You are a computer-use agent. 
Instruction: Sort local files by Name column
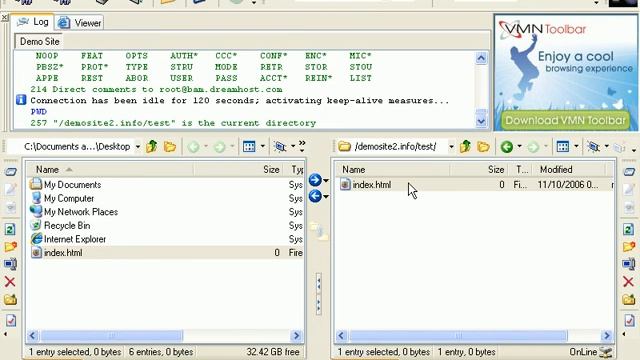(x=109, y=169)
